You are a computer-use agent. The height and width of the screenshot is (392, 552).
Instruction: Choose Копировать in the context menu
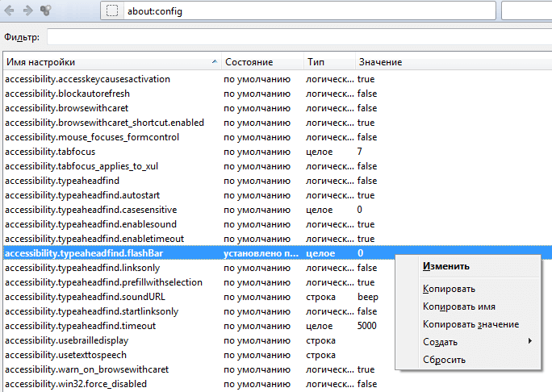[x=449, y=289]
